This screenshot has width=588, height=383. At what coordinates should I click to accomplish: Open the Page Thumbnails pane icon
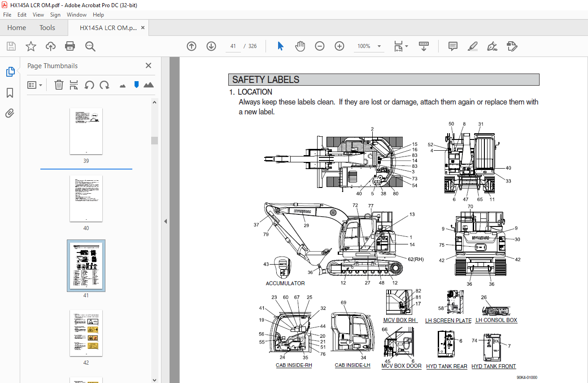[10, 72]
